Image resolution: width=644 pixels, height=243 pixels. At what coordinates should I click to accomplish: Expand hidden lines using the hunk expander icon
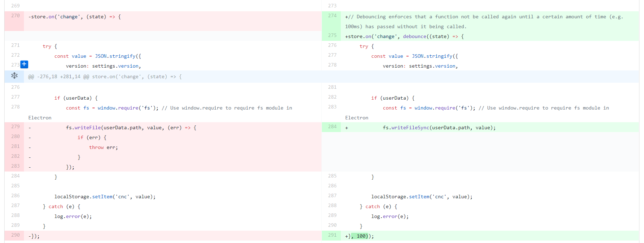click(x=14, y=76)
